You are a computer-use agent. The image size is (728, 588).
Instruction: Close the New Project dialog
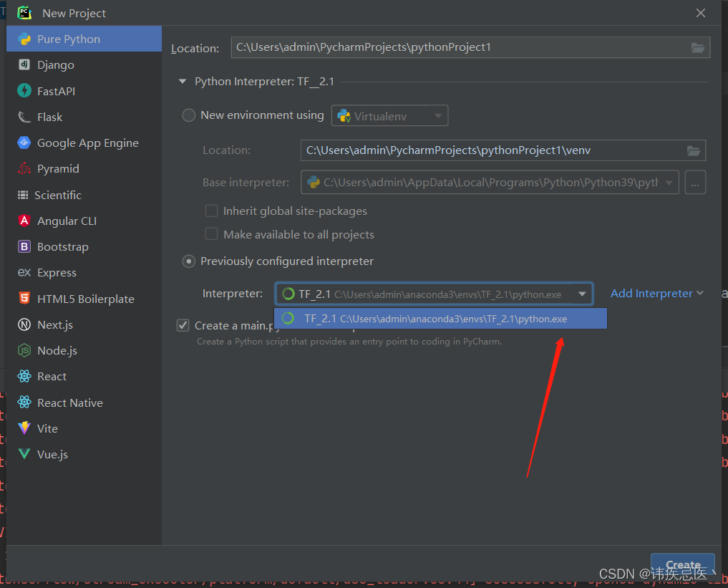click(x=701, y=13)
